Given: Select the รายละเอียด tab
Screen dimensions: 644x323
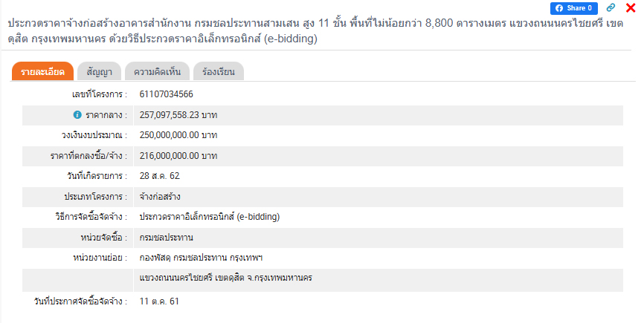Looking at the screenshot, I should point(42,72).
